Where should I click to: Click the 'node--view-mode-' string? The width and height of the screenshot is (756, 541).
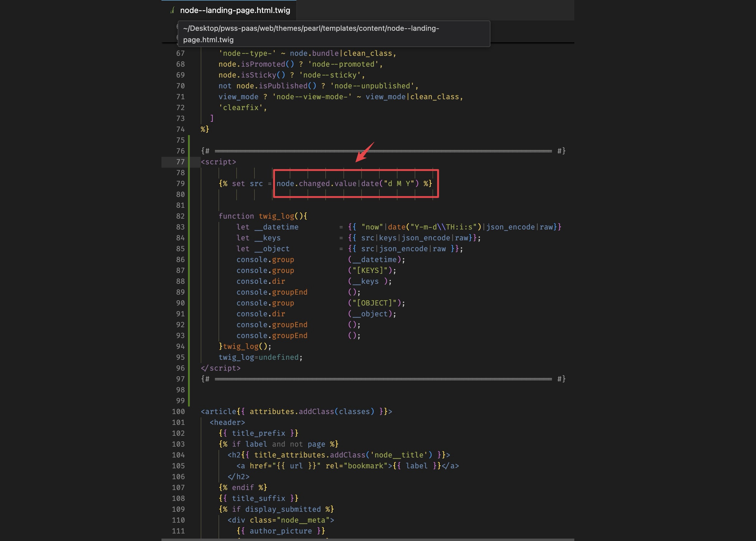(x=312, y=97)
